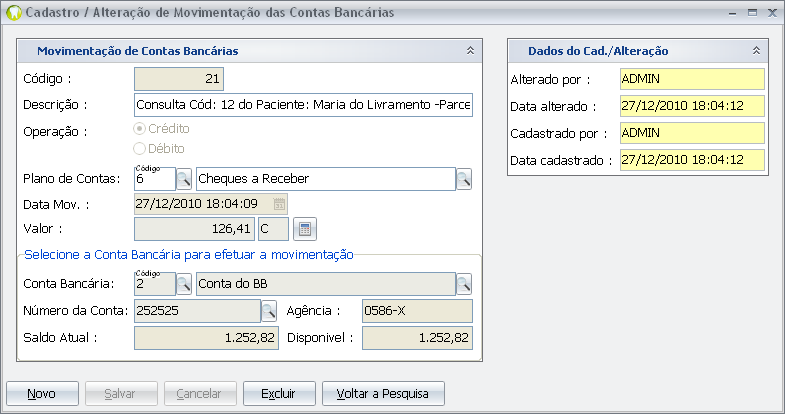Click the 'Agência :' label

pos(313,311)
